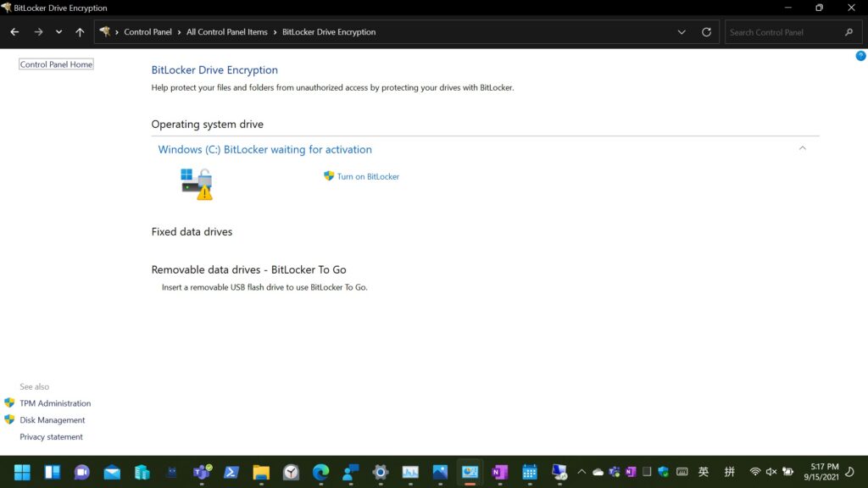Open the Control Panel Home link
Viewport: 868px width, 488px height.
56,64
